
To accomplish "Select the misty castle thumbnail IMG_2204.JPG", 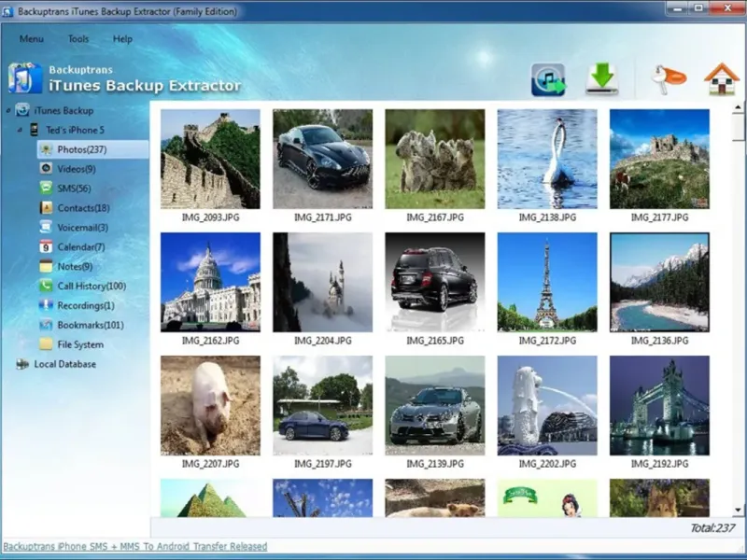I will point(322,282).
